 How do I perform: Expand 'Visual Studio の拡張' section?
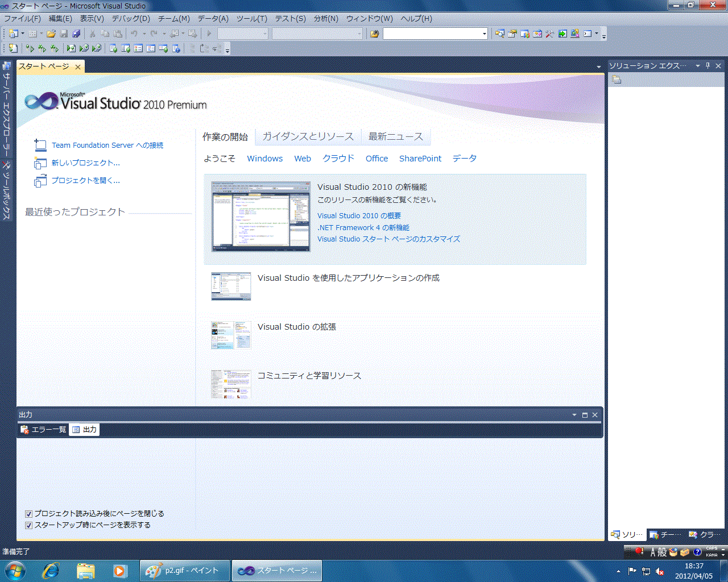297,327
